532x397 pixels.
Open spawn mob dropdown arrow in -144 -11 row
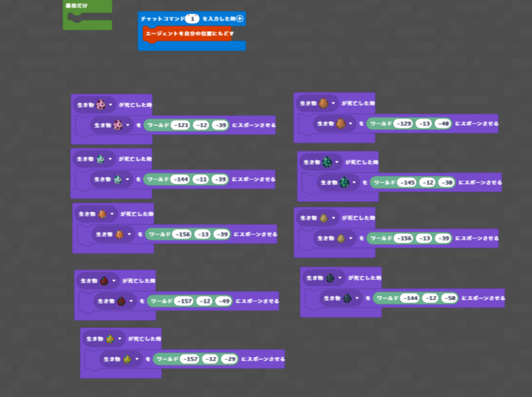pyautogui.click(x=128, y=180)
